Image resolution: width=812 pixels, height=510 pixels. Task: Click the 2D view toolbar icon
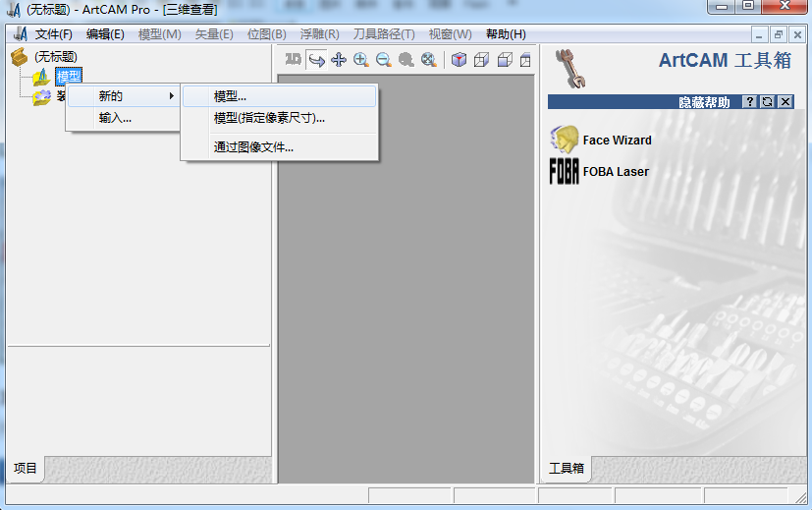[294, 60]
